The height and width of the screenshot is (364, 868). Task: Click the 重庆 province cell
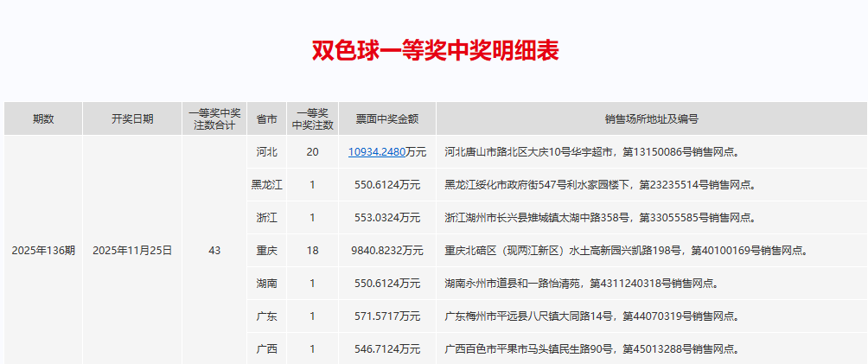(x=266, y=251)
